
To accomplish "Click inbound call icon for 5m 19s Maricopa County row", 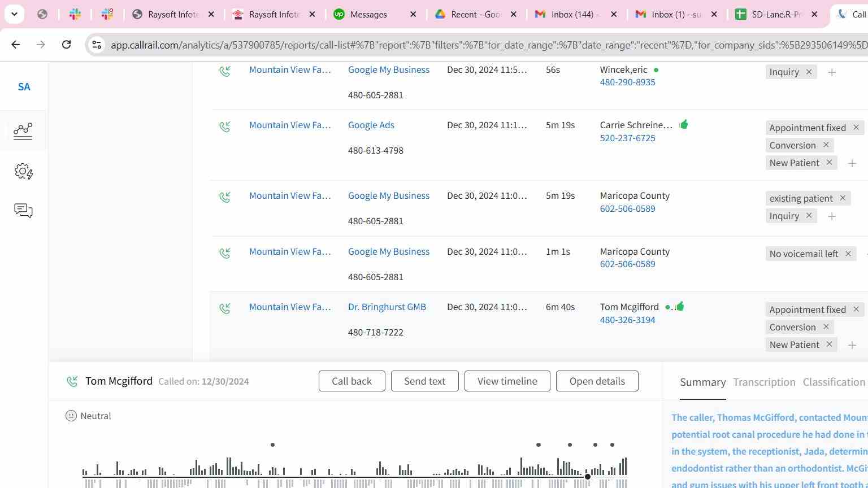I will coord(225,197).
